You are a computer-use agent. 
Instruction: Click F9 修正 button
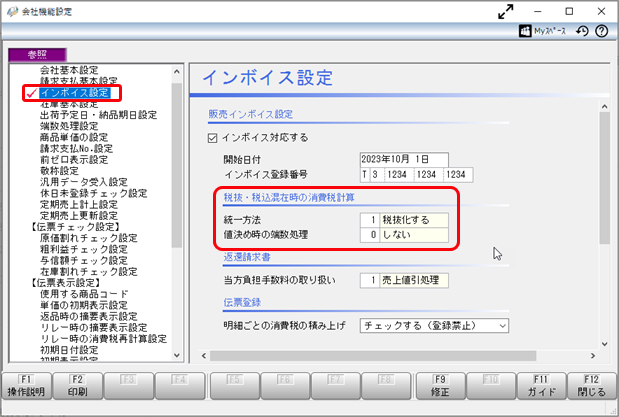coord(440,386)
